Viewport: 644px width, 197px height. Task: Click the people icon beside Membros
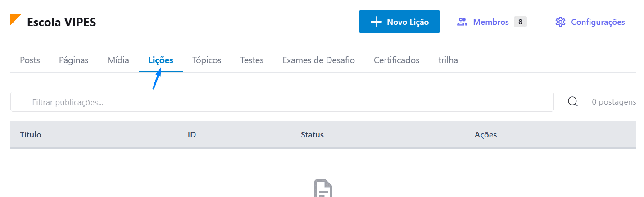[x=462, y=22]
